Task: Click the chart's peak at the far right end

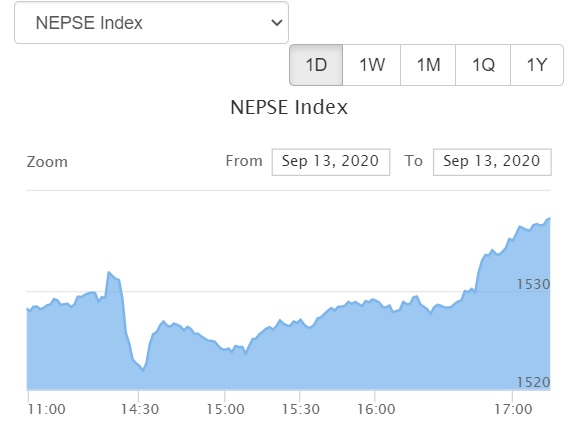Action: (549, 218)
